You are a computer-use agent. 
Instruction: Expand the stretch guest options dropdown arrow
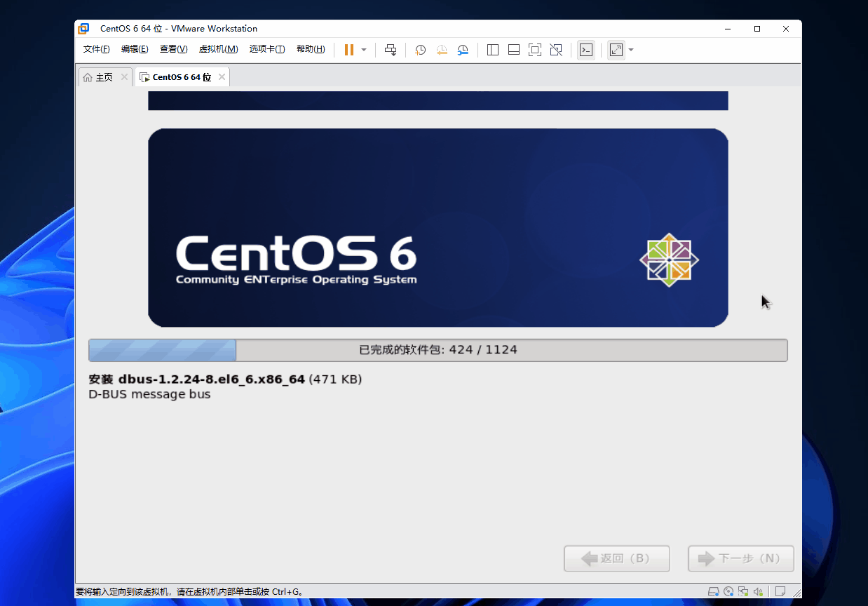(631, 50)
